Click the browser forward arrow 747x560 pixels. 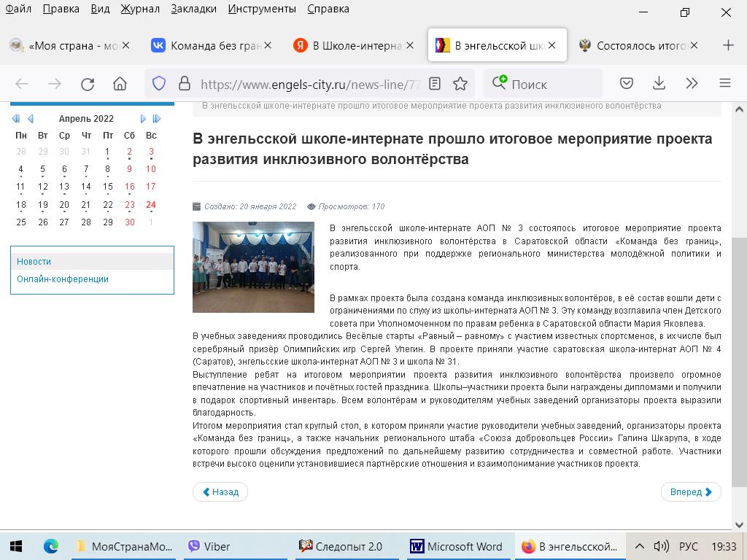(x=55, y=85)
